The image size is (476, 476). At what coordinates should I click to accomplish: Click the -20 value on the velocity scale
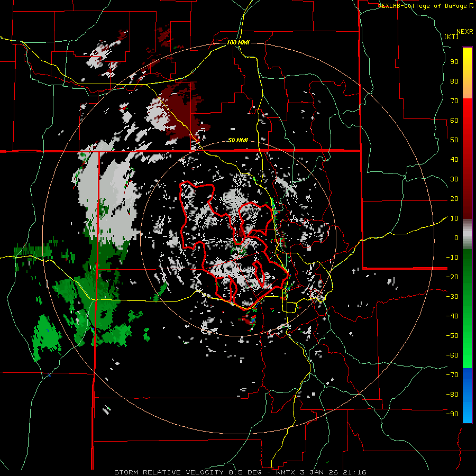coord(452,277)
